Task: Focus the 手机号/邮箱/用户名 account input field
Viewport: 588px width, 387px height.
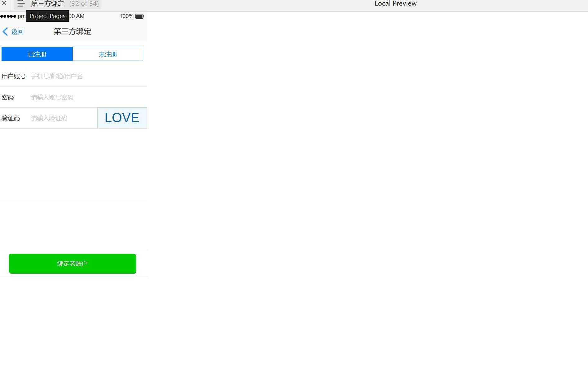Action: point(87,76)
